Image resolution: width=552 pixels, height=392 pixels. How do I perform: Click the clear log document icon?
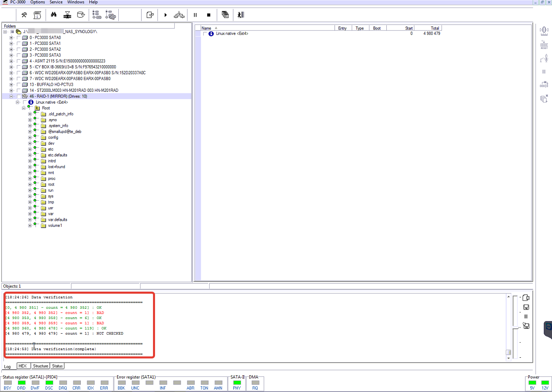point(526,298)
